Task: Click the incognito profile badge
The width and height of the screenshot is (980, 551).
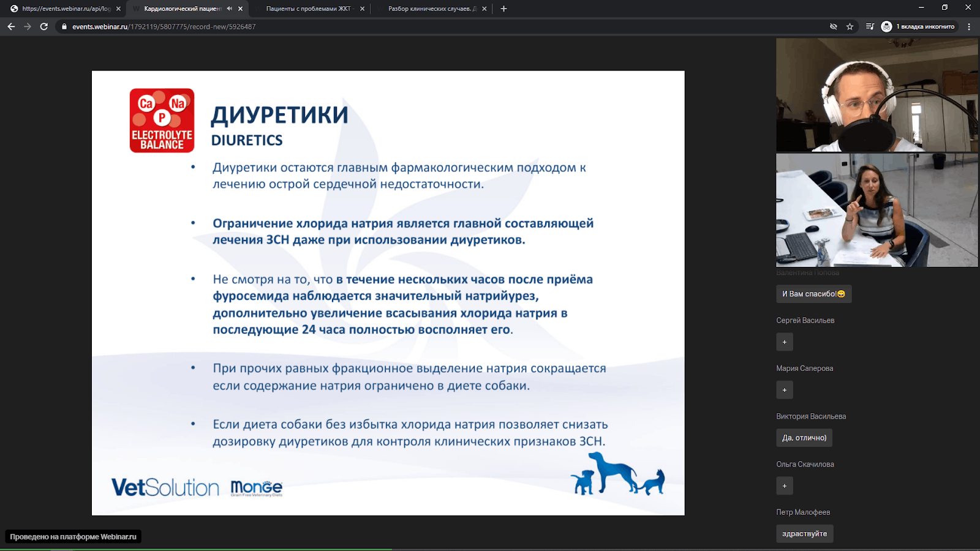Action: tap(918, 26)
